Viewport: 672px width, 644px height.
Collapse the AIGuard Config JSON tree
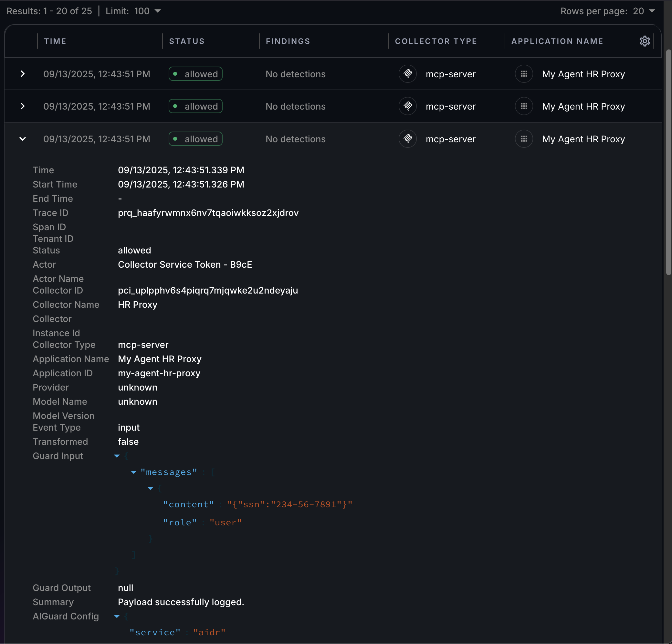tap(117, 616)
